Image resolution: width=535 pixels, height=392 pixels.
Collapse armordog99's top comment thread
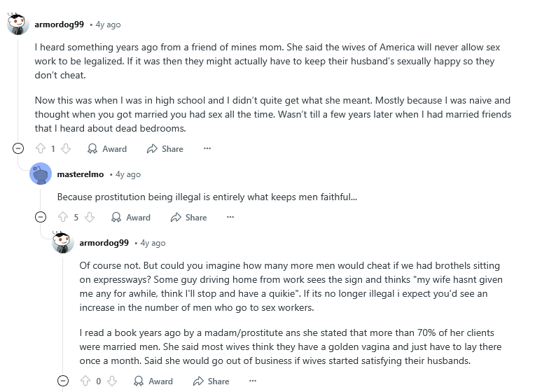pos(18,148)
